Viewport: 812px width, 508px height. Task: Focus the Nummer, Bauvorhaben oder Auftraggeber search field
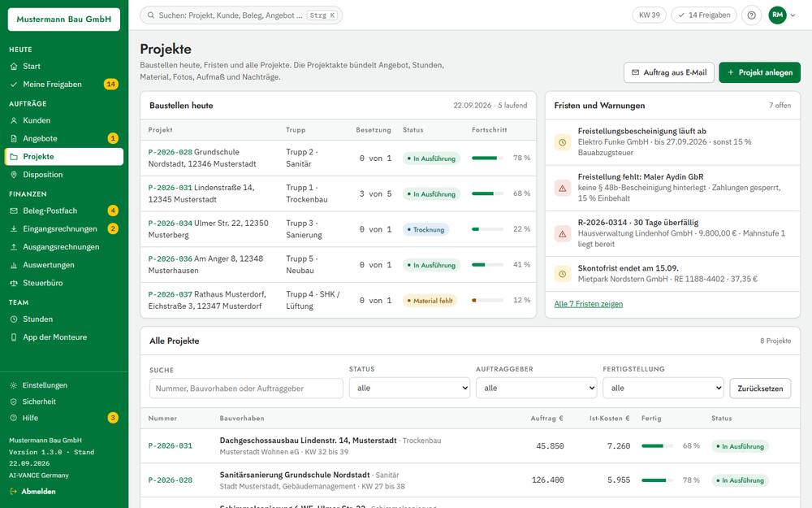coord(246,389)
